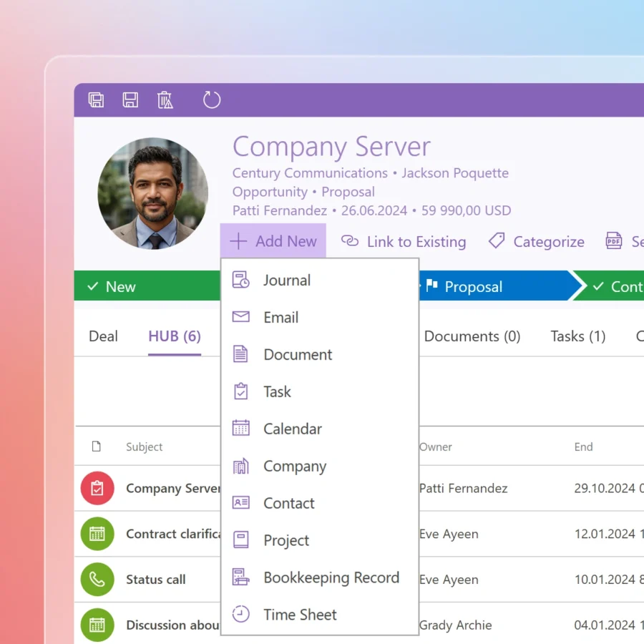The height and width of the screenshot is (644, 644).
Task: Open the Documents (0) tab
Action: (472, 336)
